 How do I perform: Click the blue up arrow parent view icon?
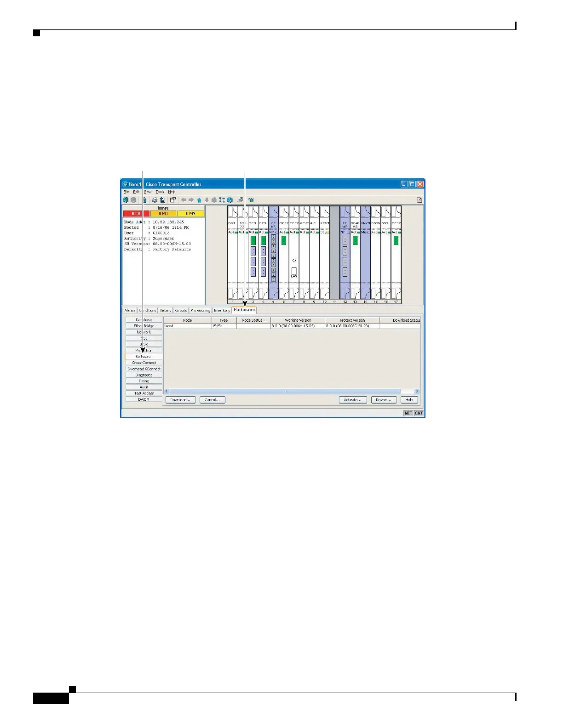(x=199, y=200)
